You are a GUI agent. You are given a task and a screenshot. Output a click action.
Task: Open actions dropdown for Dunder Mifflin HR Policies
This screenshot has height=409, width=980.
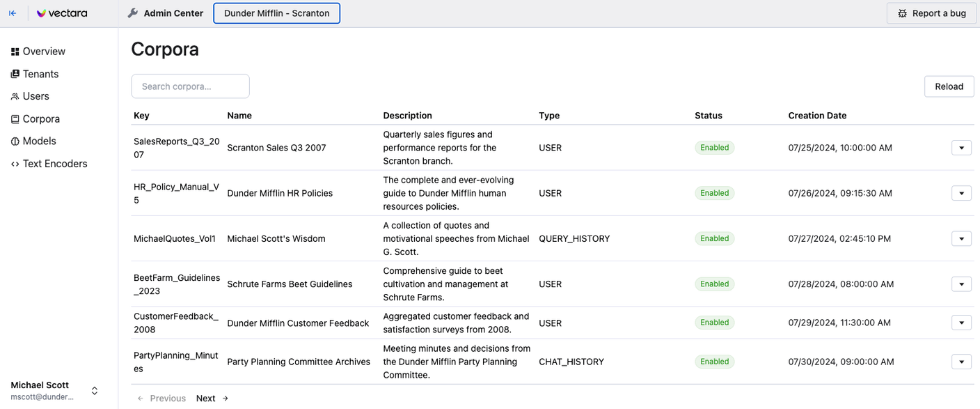[961, 193]
